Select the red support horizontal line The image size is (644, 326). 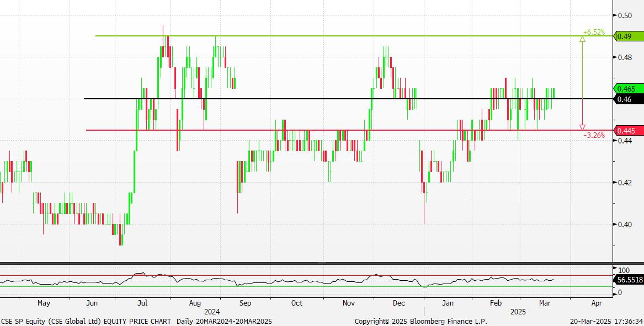[331, 130]
